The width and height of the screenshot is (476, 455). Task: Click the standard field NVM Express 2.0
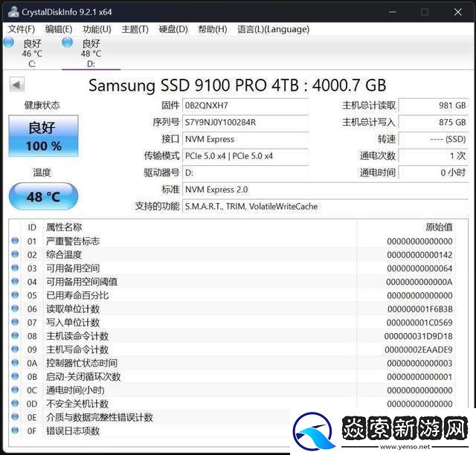coord(326,190)
